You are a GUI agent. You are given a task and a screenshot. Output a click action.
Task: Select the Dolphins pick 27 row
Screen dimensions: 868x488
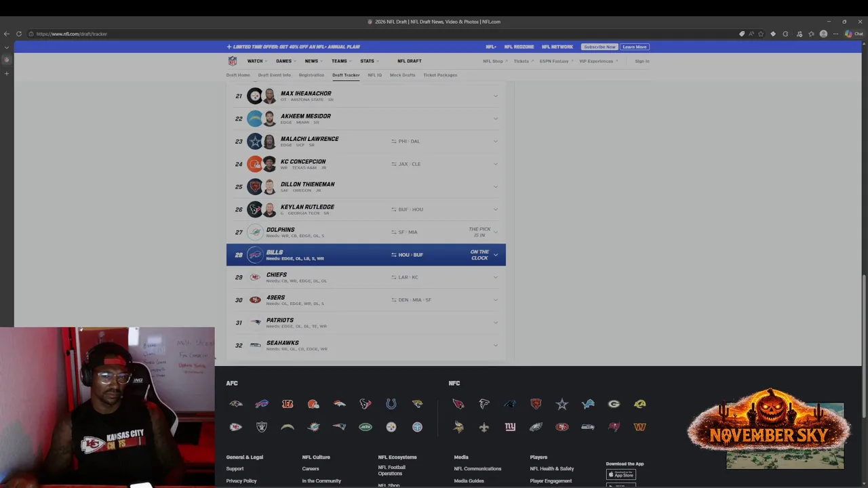(x=366, y=232)
